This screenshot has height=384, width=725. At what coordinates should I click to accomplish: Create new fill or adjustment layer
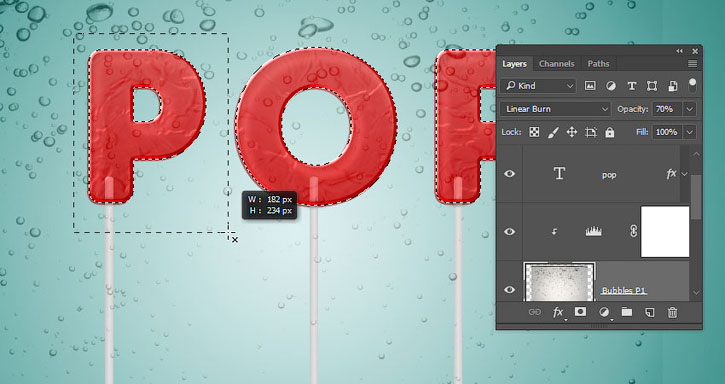[x=604, y=312]
